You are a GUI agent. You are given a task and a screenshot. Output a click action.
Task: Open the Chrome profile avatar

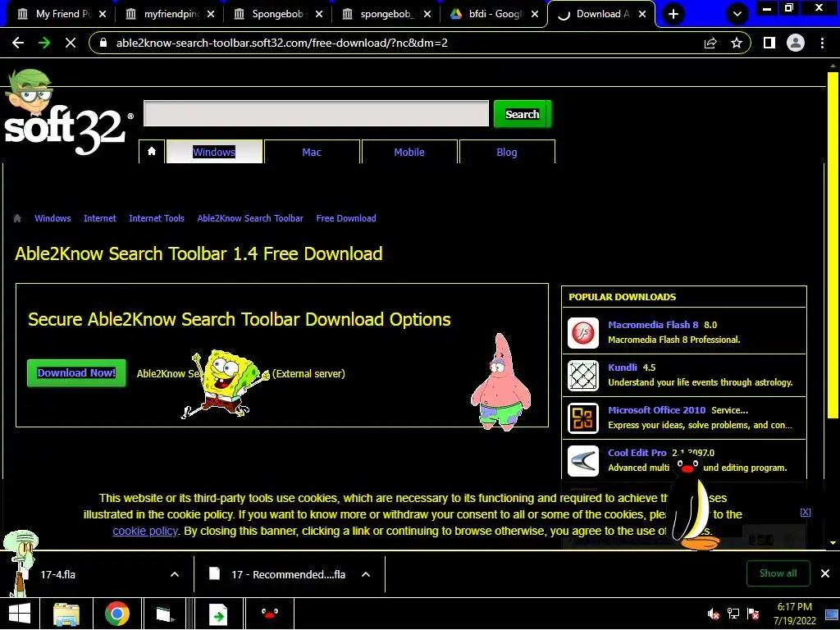[x=796, y=43]
